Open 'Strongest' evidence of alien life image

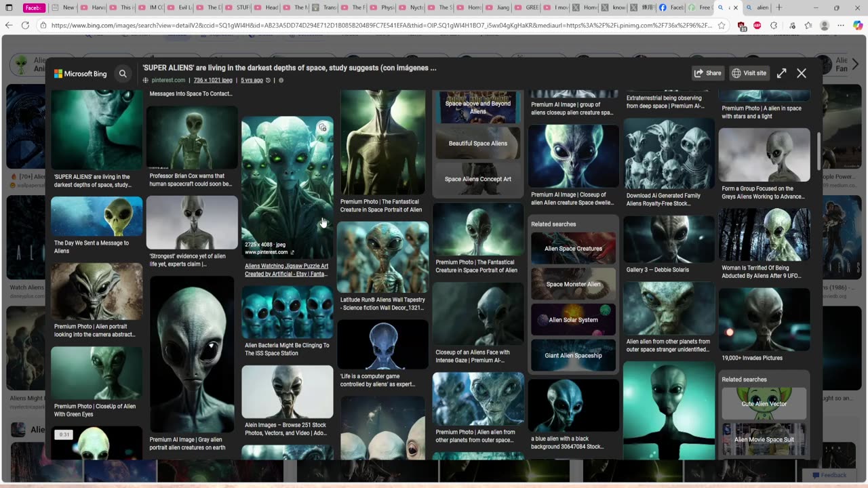(192, 222)
